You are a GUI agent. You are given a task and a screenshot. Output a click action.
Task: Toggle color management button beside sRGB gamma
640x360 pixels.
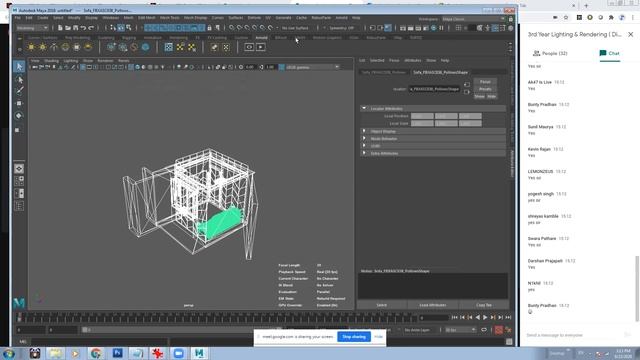coord(282,67)
